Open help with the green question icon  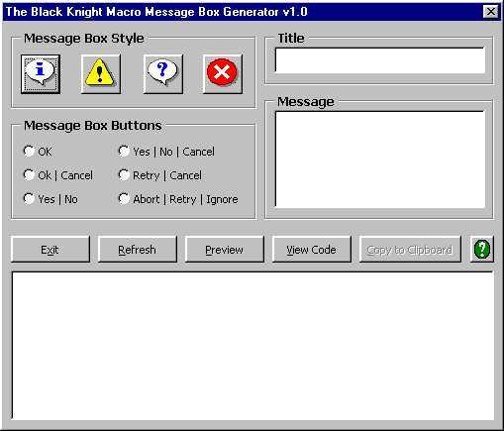(x=482, y=250)
